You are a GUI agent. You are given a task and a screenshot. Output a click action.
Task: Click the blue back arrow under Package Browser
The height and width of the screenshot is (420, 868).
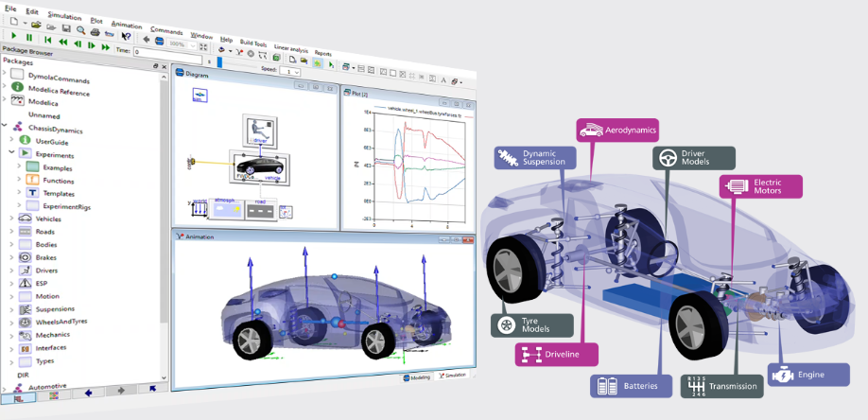click(x=88, y=393)
